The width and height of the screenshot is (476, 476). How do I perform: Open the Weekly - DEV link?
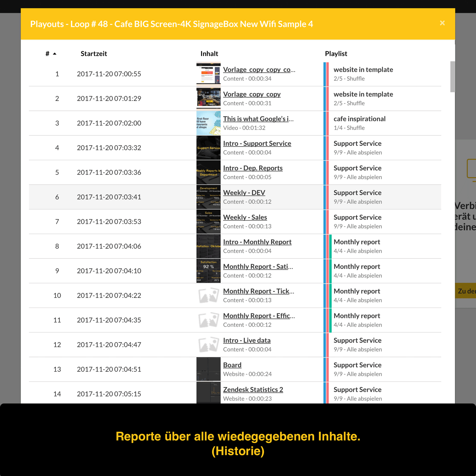click(x=244, y=193)
